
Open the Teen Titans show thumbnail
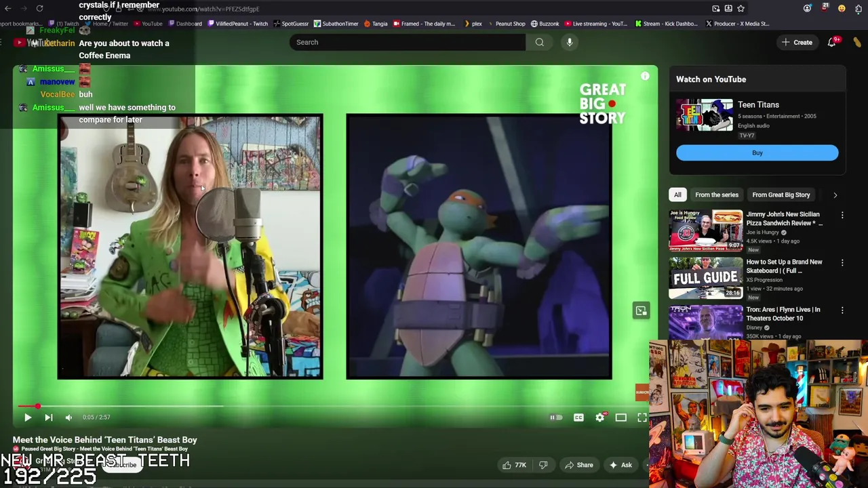click(705, 115)
